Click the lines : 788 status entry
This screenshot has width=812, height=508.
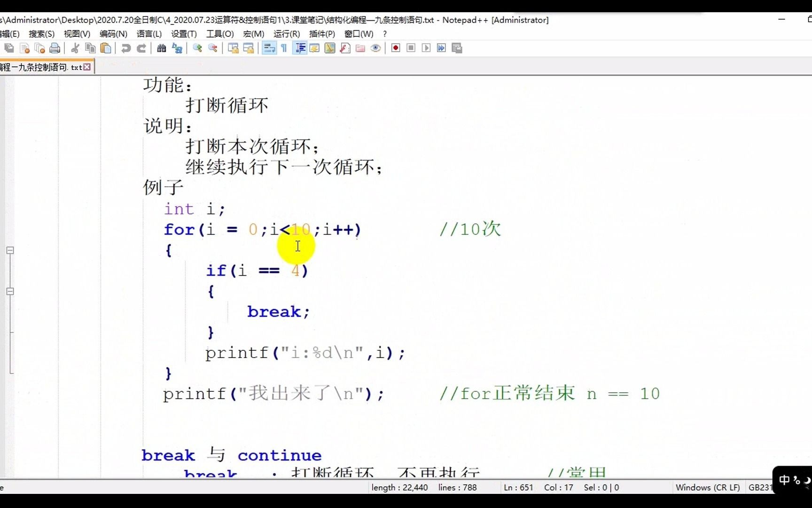tap(457, 487)
